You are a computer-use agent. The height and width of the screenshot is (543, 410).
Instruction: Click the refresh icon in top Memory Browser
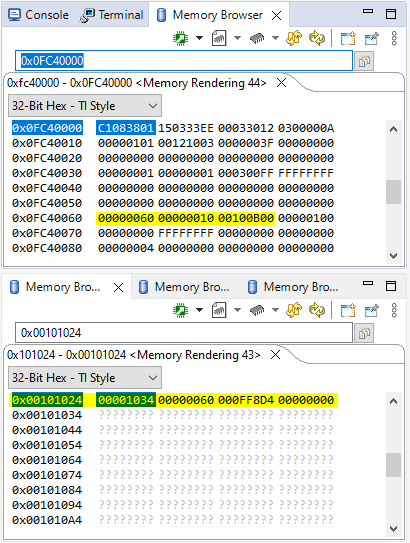pyautogui.click(x=317, y=38)
